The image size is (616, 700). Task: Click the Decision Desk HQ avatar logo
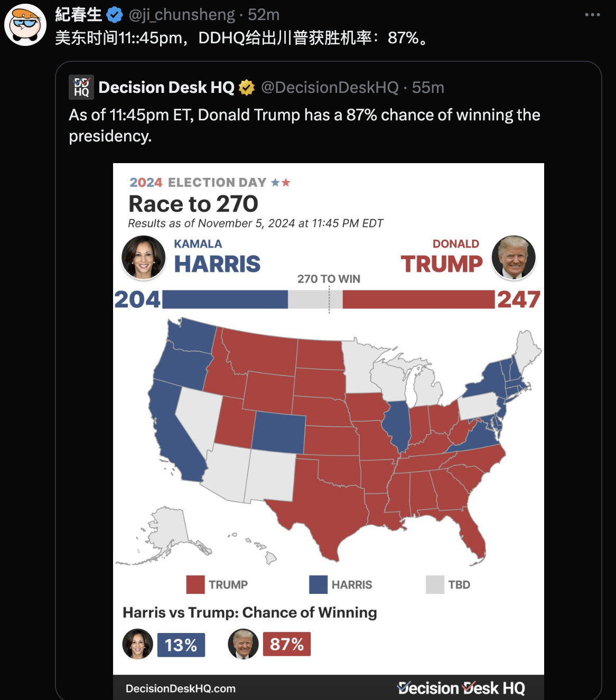(81, 87)
